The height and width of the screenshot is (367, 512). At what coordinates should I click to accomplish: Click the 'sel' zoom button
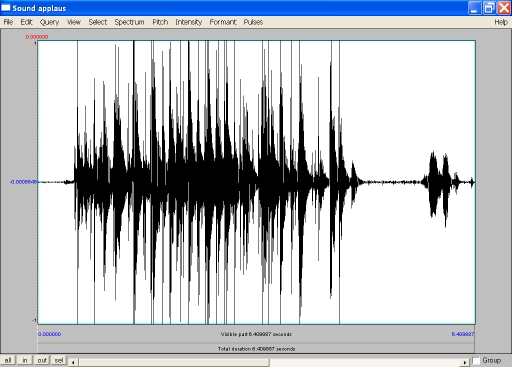[59, 360]
